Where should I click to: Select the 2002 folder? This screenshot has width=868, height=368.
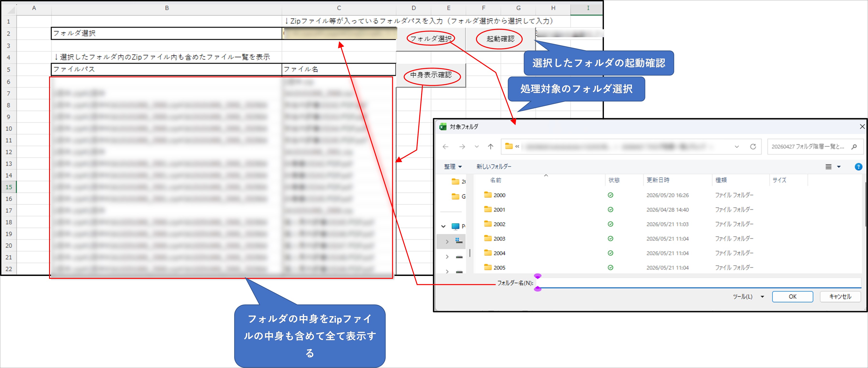(499, 224)
